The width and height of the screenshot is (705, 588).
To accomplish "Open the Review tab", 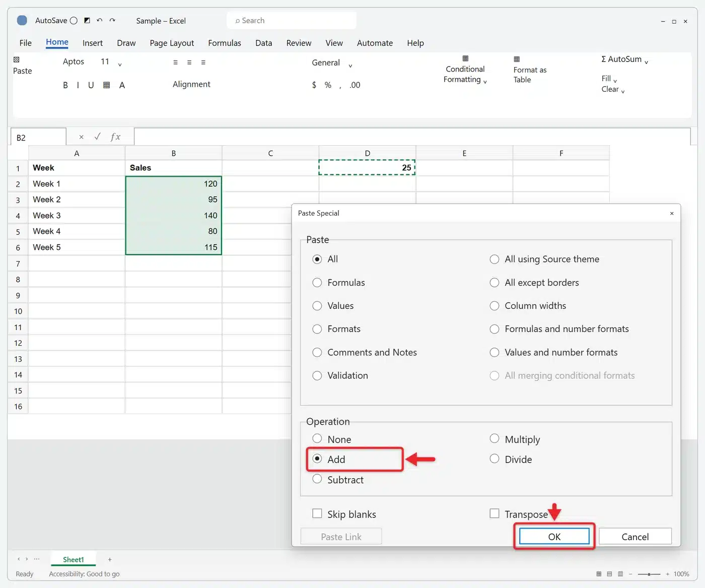I will tap(299, 43).
